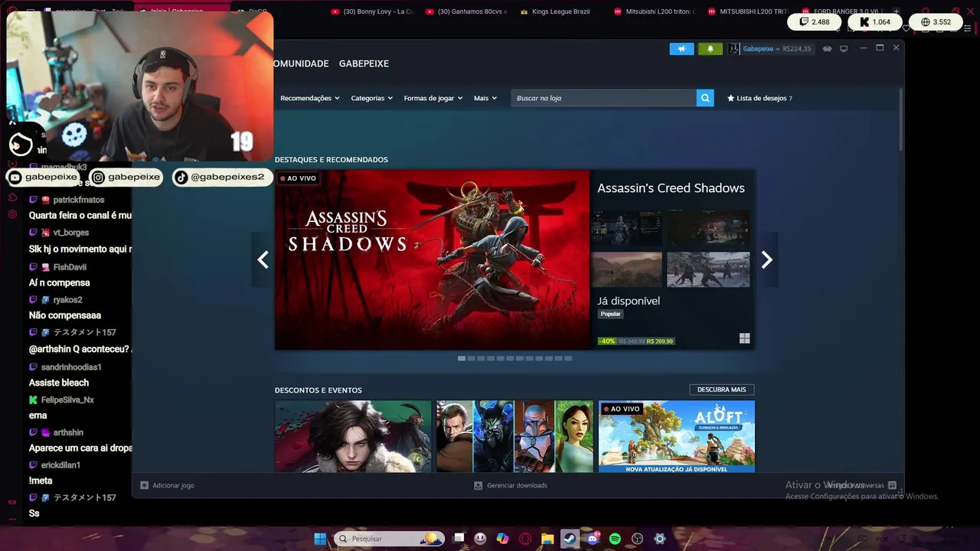Click FelipeSilva_Nx username in Twitch chat
The image size is (980, 551).
(x=67, y=400)
